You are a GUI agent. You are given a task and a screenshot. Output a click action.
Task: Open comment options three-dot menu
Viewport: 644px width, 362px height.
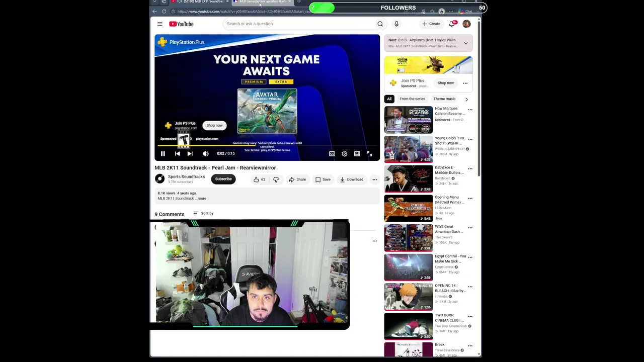pos(374,241)
